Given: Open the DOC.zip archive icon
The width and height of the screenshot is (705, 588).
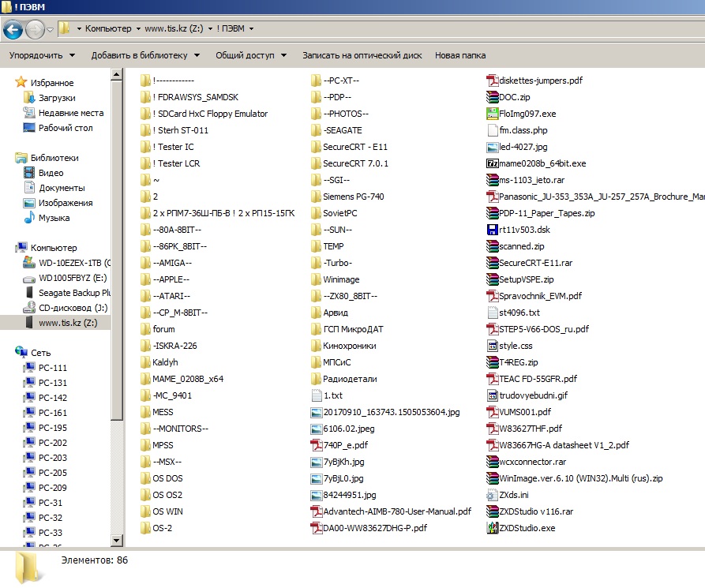Looking at the screenshot, I should [493, 97].
